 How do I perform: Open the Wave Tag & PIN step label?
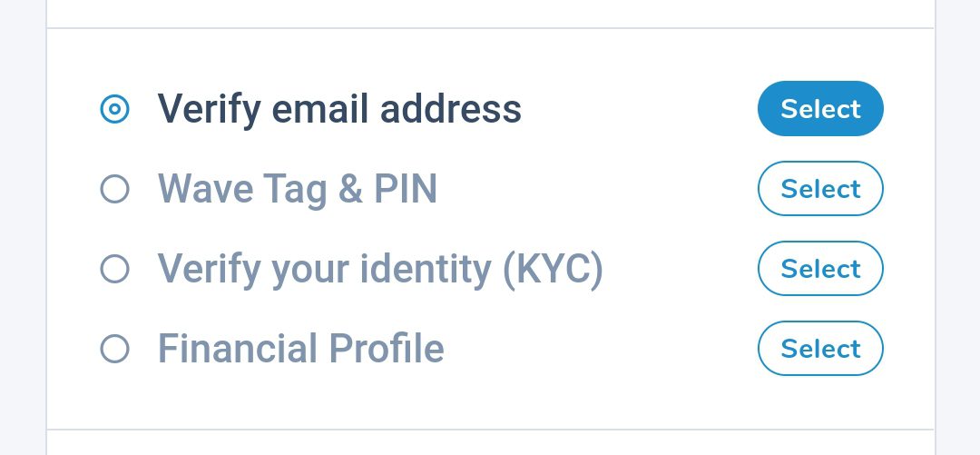(x=298, y=189)
